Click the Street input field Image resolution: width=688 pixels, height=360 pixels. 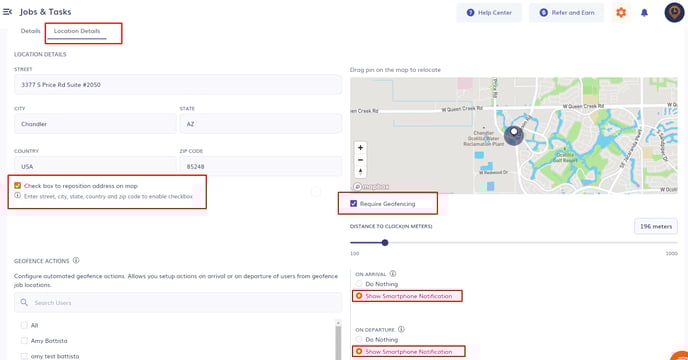pos(178,84)
